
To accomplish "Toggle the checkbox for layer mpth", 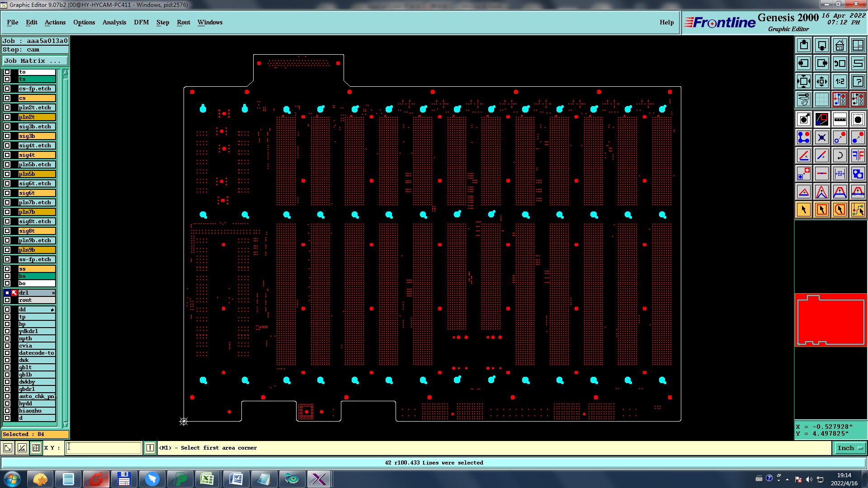I will 7,338.
